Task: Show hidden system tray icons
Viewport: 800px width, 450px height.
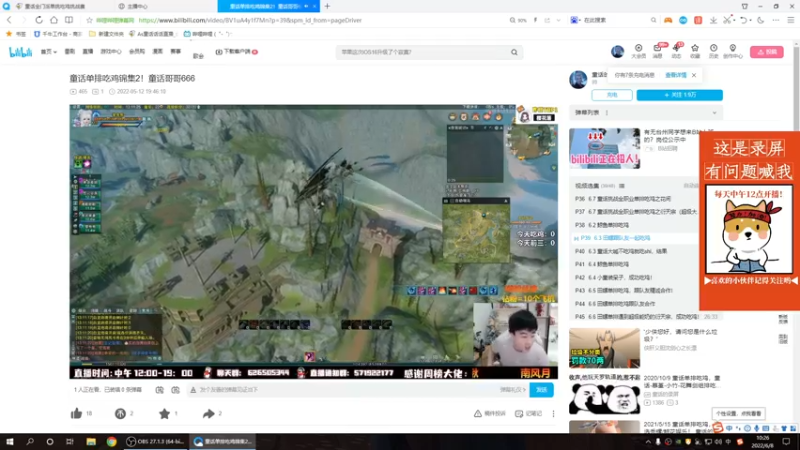Action: pyautogui.click(x=648, y=442)
